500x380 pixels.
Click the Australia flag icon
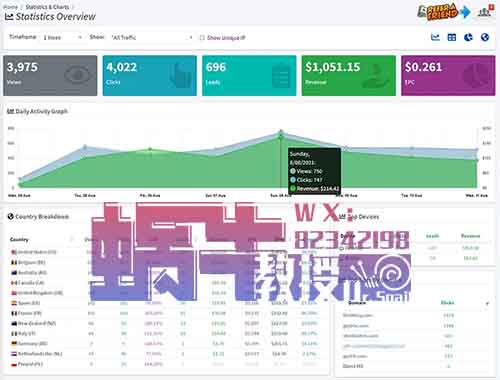click(x=14, y=272)
